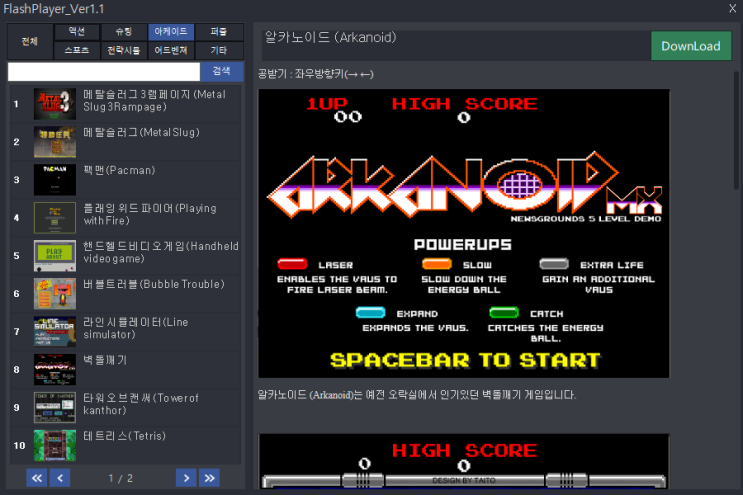Select 타워오브캔써 list title
Screen dimensions: 743x495
pos(141,404)
